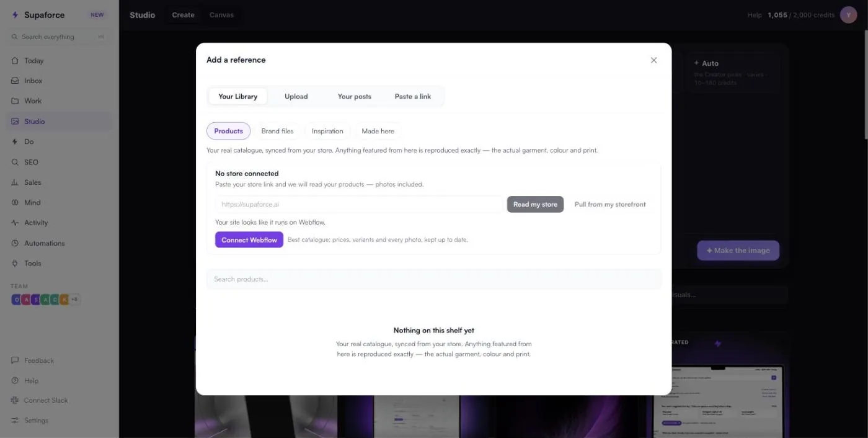Viewport: 868px width, 438px height.
Task: Click the +5 team members badge
Action: [x=74, y=300]
